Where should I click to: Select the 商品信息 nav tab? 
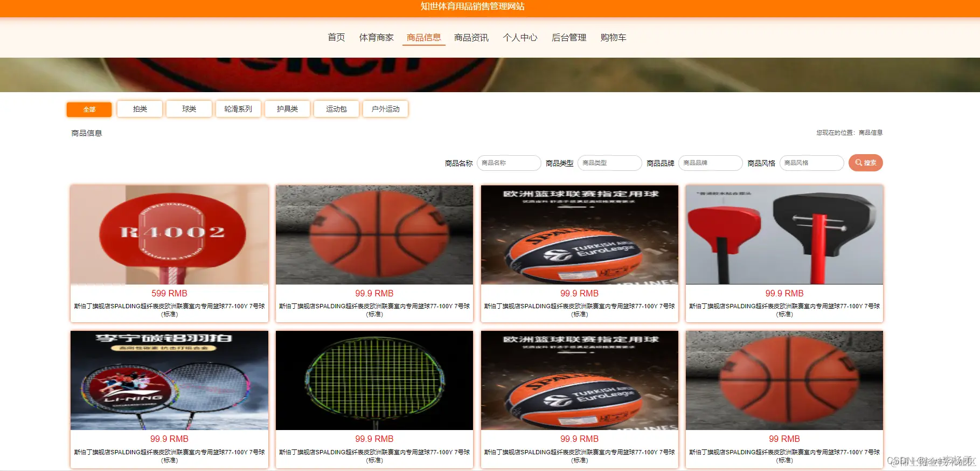[423, 38]
